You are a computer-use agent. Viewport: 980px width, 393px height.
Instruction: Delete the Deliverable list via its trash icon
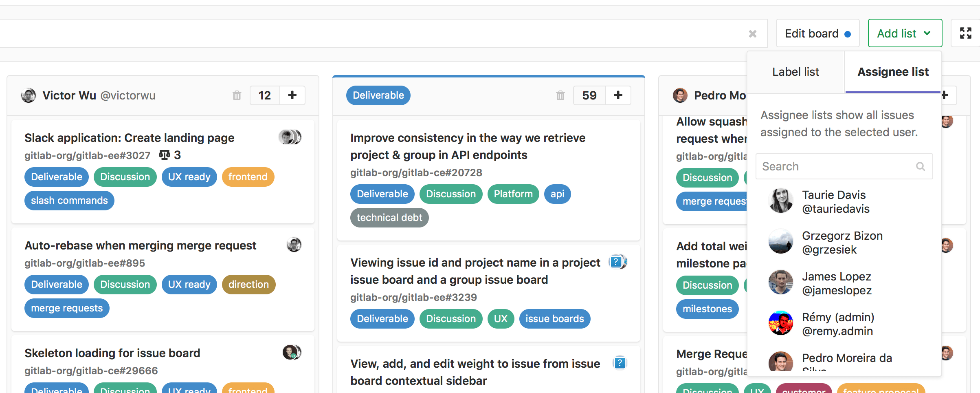tap(560, 95)
